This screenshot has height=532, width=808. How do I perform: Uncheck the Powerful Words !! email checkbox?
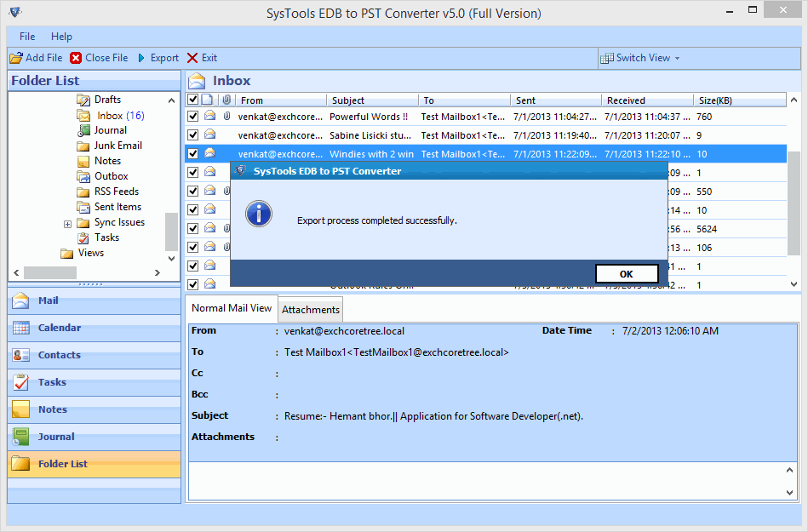pyautogui.click(x=192, y=117)
